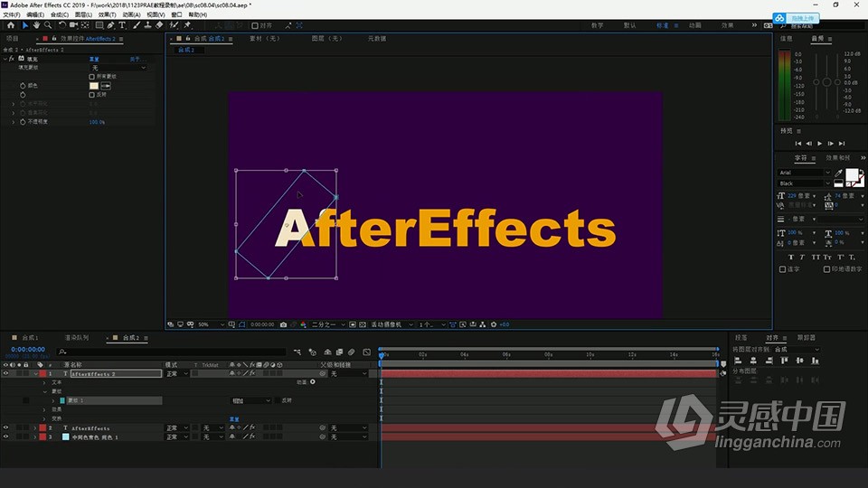This screenshot has height=488, width=868.
Task: Switch to the 合成1 timeline tab
Action: pos(30,337)
